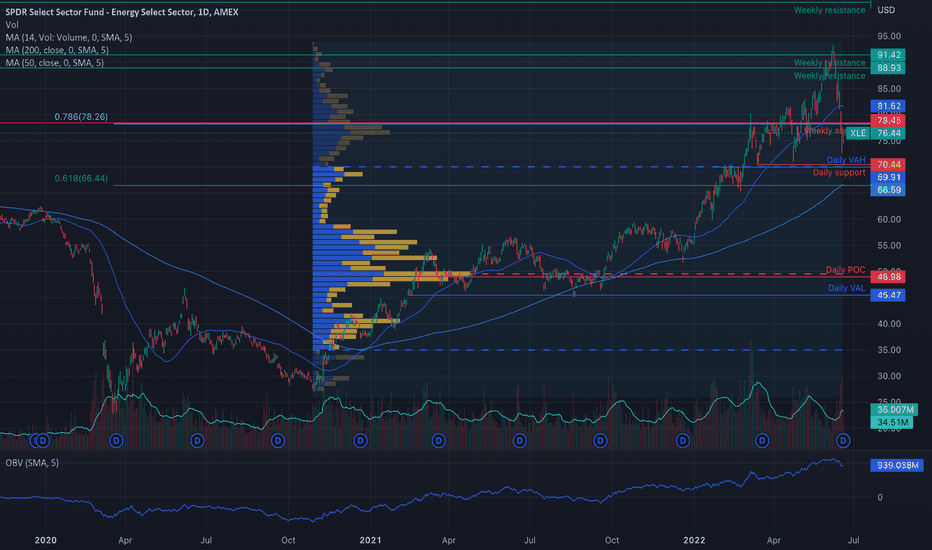Select the MA (14, Vol: Volume) legend entry
Image resolution: width=932 pixels, height=550 pixels.
click(x=69, y=37)
